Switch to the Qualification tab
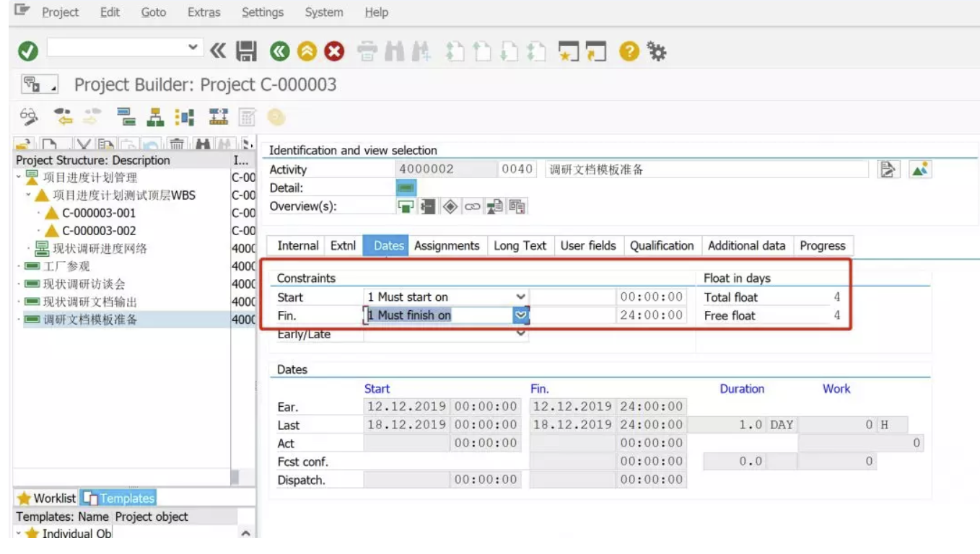This screenshot has width=980, height=554. [662, 245]
